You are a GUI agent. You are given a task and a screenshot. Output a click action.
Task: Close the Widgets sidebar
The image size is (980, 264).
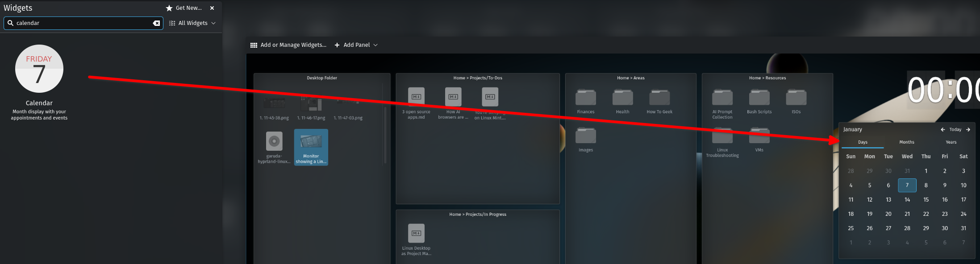pyautogui.click(x=212, y=8)
